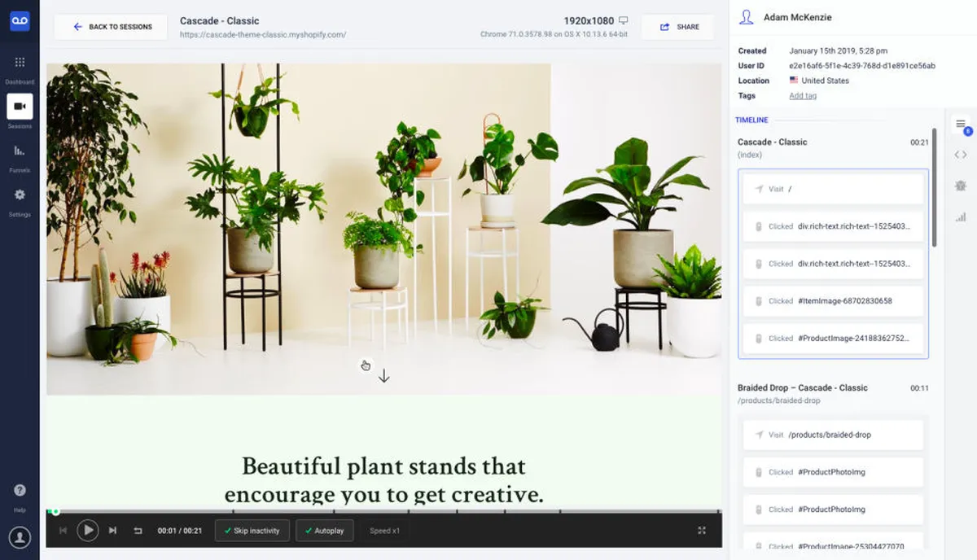The height and width of the screenshot is (560, 977).
Task: Click Adam McKenzie's user icon
Action: (746, 17)
